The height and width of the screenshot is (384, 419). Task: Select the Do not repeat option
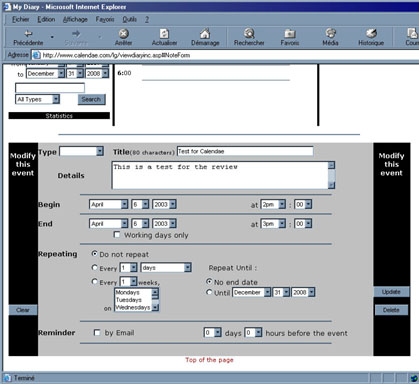(95, 254)
